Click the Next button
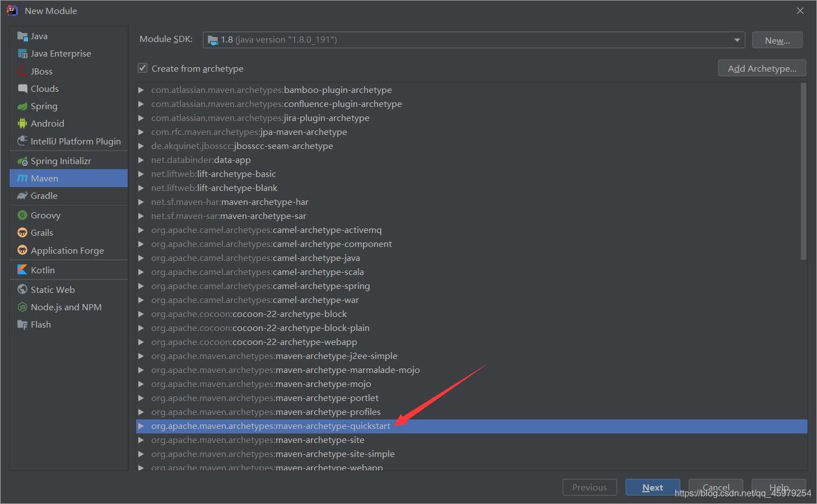 [653, 488]
